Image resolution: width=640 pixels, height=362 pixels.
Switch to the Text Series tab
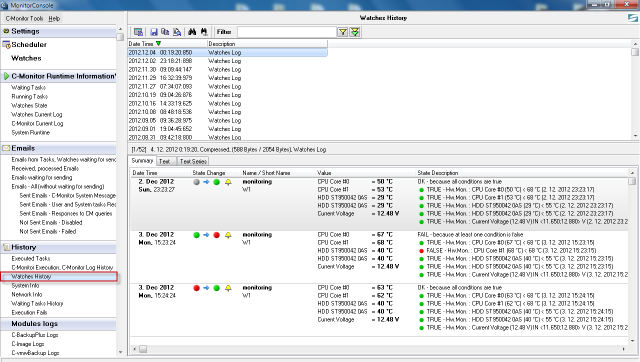(x=193, y=161)
